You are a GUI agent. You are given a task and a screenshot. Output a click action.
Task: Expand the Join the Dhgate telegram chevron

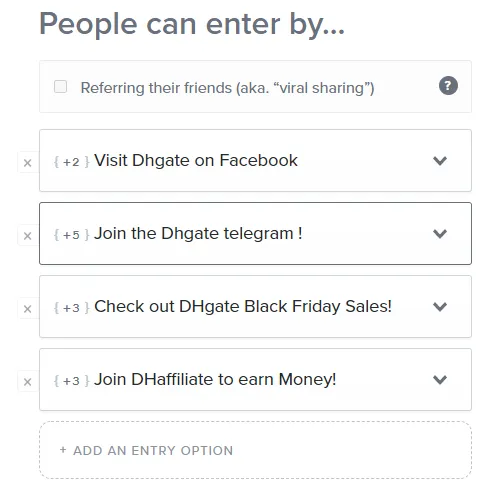[440, 234]
